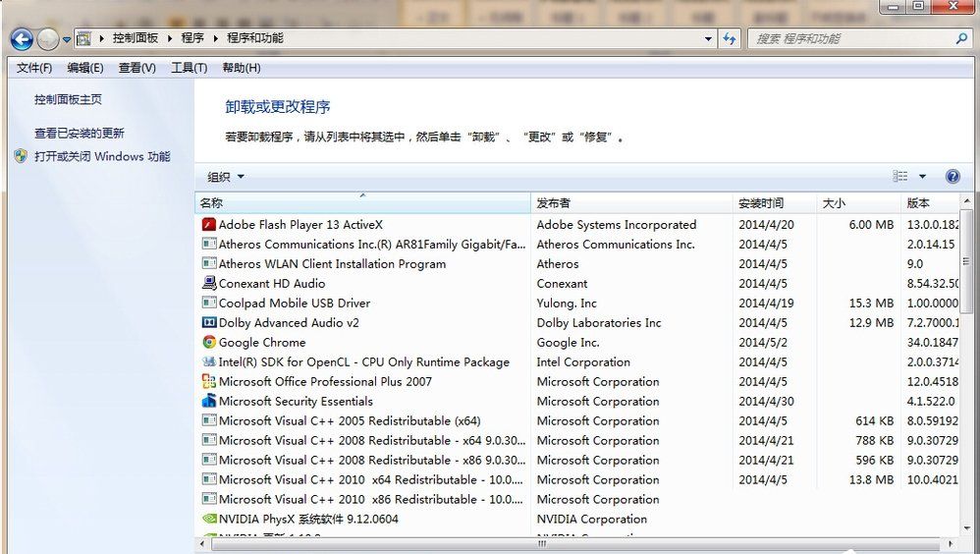Sort by the 发布者 column header
Image resolution: width=980 pixels, height=554 pixels.
coord(631,203)
